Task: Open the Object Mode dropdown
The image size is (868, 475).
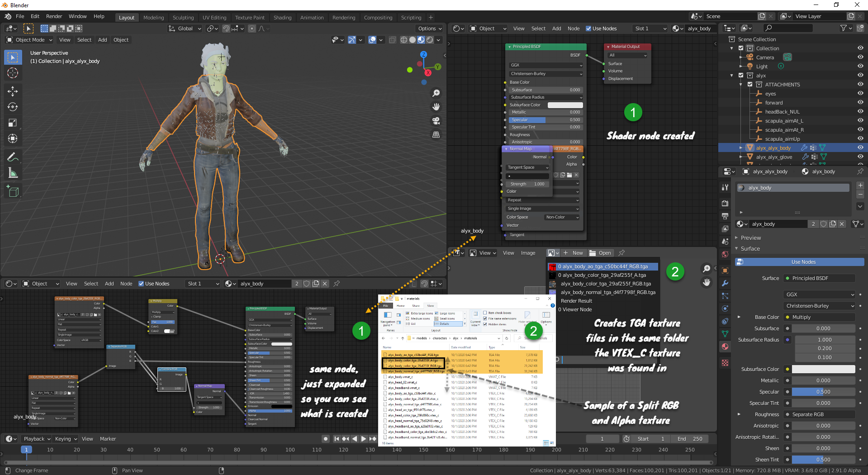Action: tap(29, 40)
